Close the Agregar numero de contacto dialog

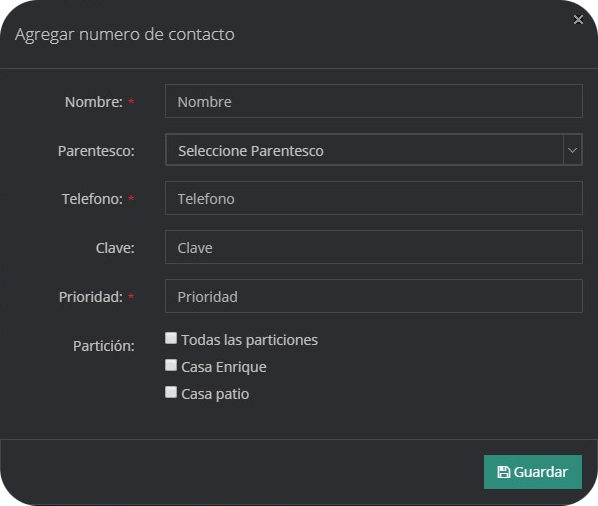(578, 19)
